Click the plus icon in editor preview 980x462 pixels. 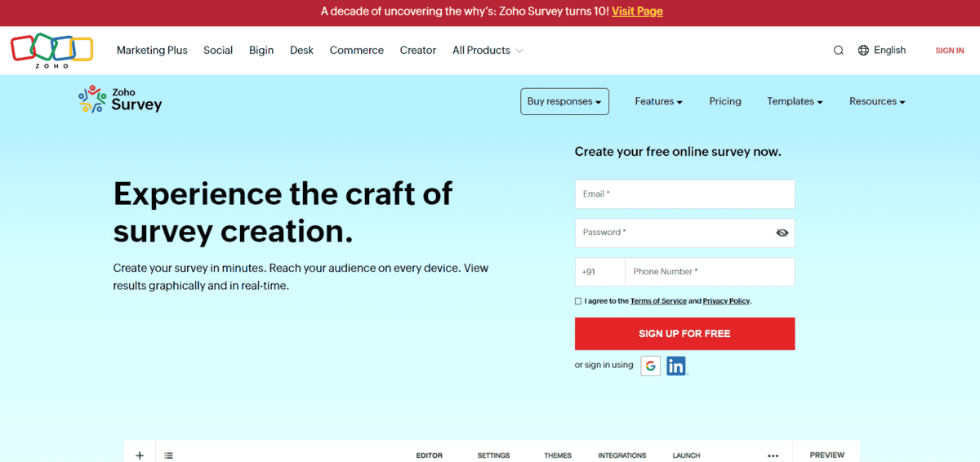tap(140, 455)
